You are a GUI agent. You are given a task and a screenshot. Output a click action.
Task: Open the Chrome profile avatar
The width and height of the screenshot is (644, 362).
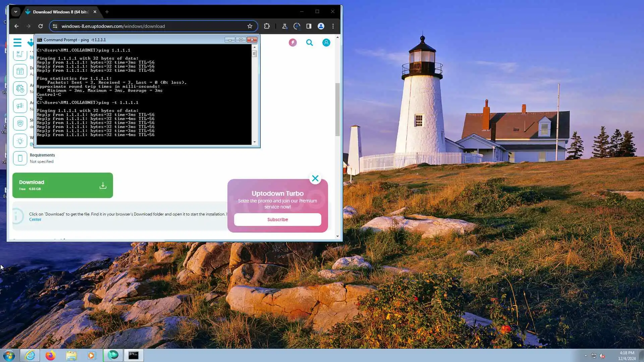coord(321,26)
